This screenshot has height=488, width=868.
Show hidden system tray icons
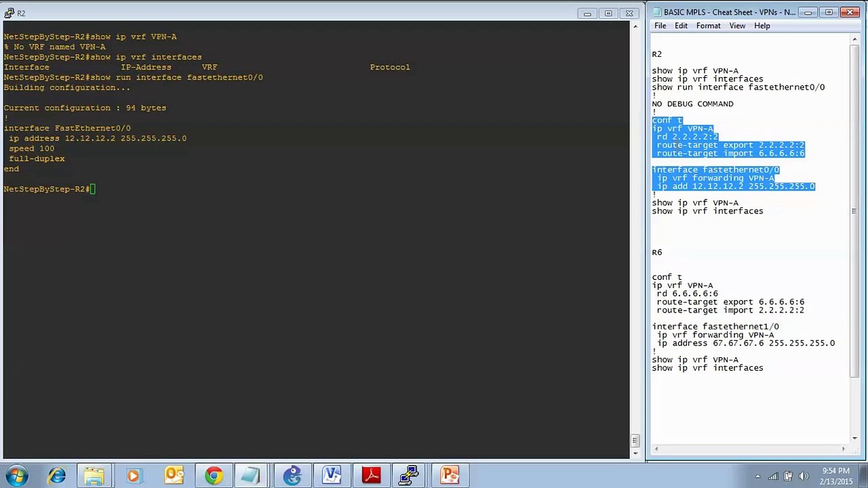click(x=757, y=476)
